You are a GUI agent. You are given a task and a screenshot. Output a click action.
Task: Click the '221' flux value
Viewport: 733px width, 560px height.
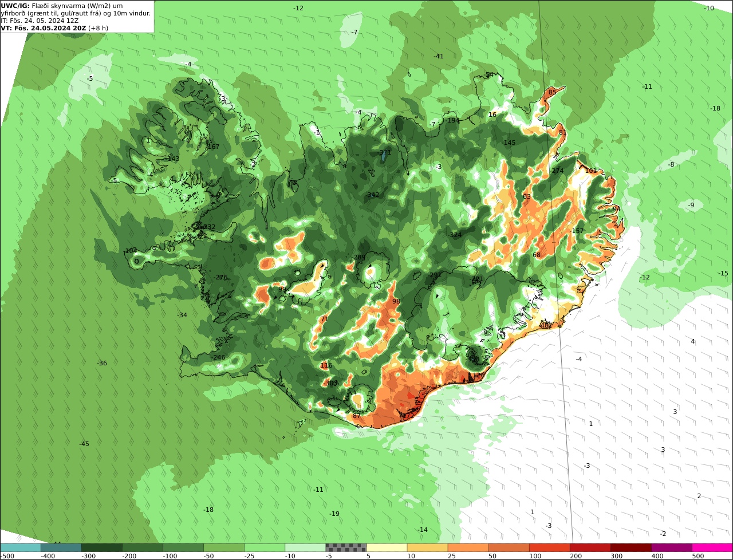click(478, 279)
